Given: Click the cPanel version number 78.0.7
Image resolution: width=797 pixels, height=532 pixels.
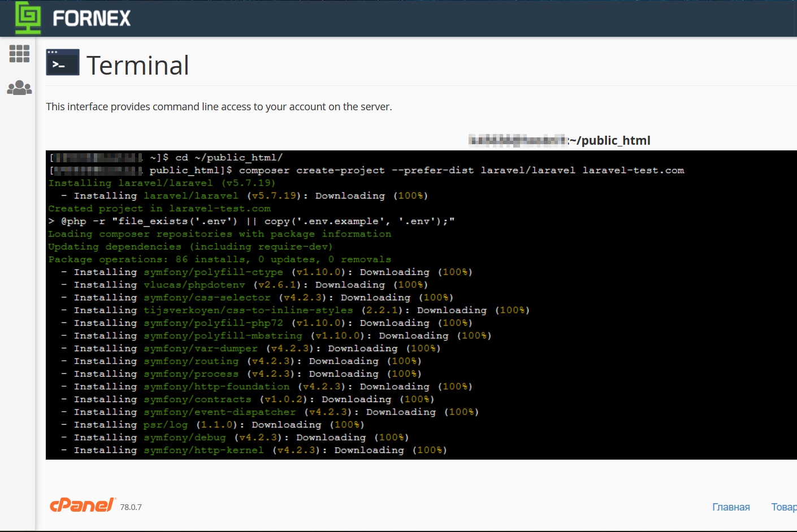Looking at the screenshot, I should click(131, 507).
